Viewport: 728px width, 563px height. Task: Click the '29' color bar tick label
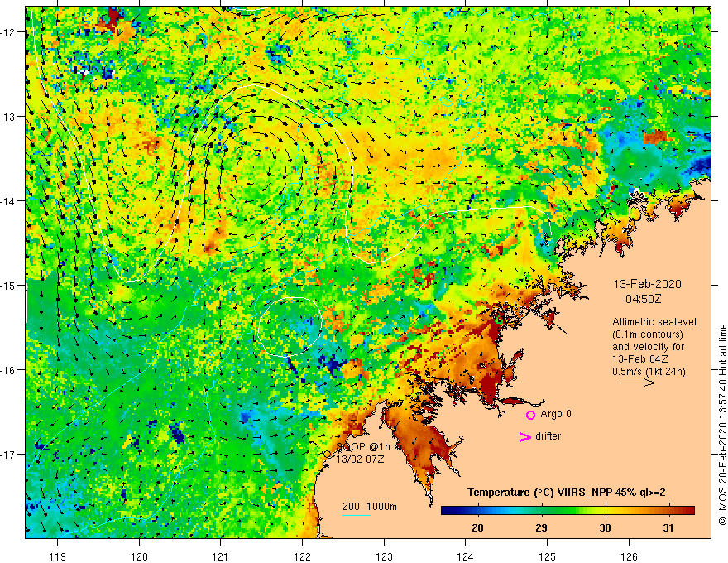[x=541, y=527]
